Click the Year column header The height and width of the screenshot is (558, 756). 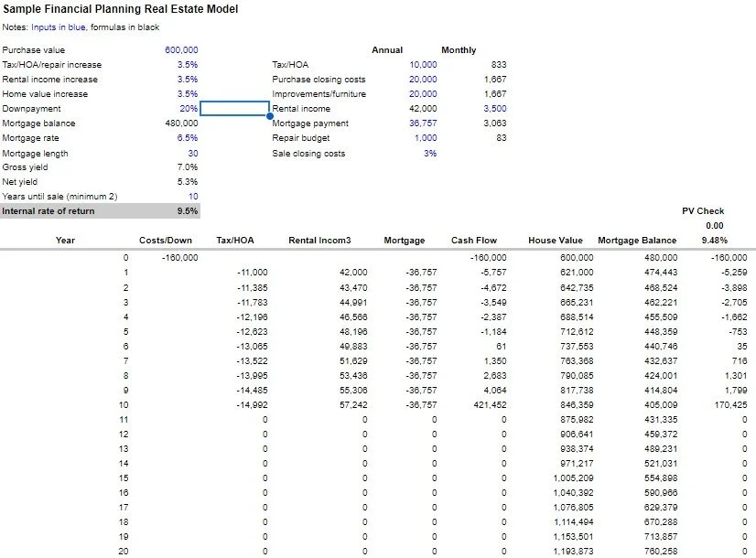65,241
